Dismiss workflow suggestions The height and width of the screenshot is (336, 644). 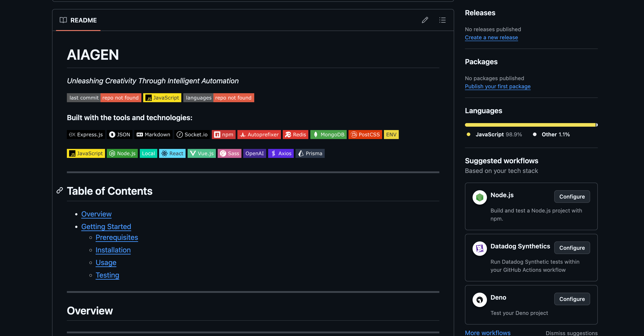pos(571,333)
